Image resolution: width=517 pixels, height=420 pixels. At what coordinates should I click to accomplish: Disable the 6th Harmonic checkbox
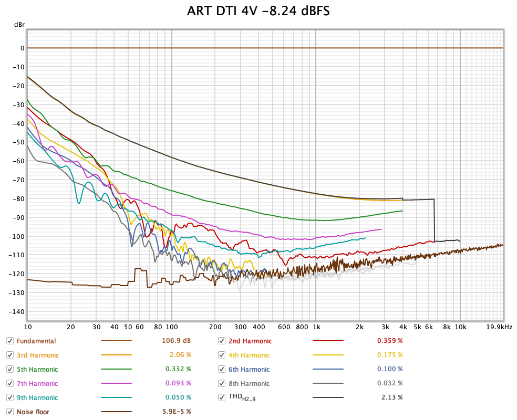(222, 369)
